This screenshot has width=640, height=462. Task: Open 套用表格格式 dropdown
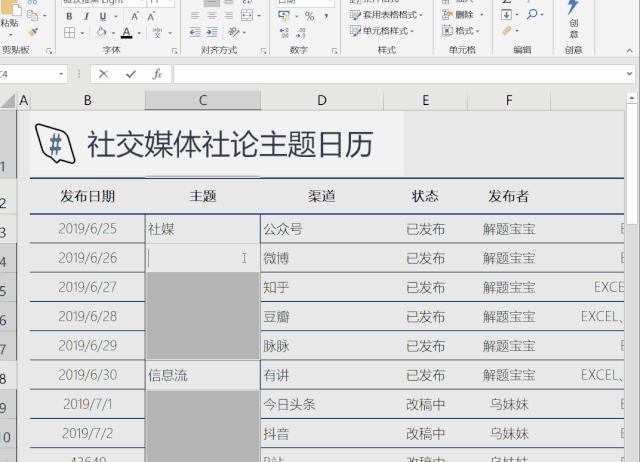click(x=386, y=15)
